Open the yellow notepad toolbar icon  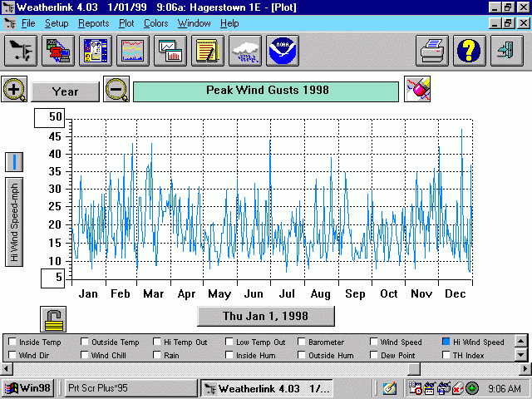208,51
